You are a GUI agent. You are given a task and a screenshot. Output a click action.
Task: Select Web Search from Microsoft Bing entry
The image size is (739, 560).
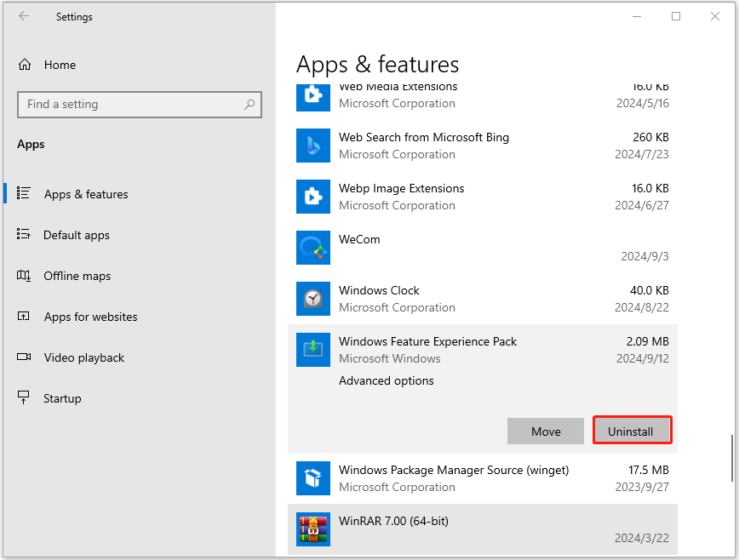point(483,146)
